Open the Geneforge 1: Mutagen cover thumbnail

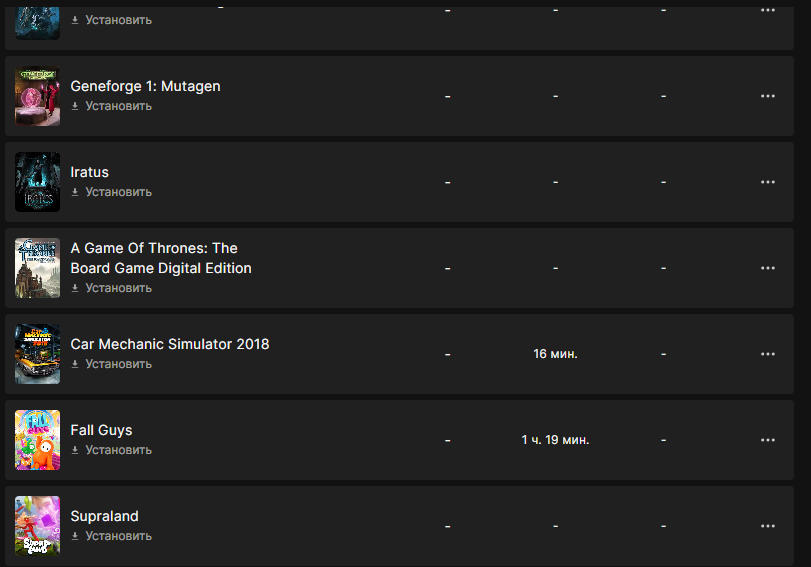point(37,96)
